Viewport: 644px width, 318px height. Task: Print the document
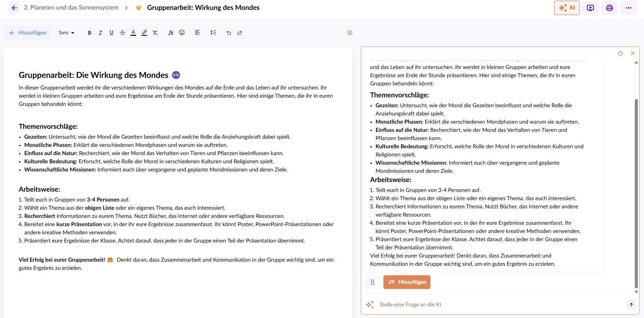point(609,8)
